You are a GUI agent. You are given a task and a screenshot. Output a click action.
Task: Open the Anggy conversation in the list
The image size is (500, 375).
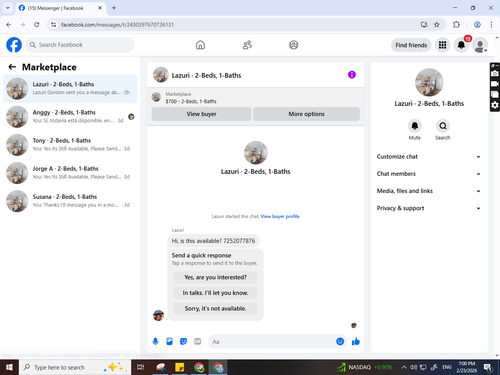click(x=70, y=117)
